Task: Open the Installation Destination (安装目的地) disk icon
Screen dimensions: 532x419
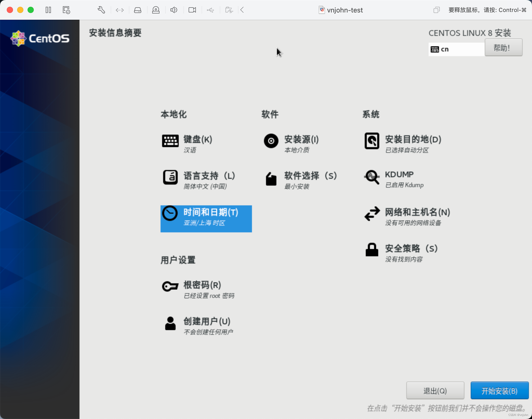Action: point(372,141)
